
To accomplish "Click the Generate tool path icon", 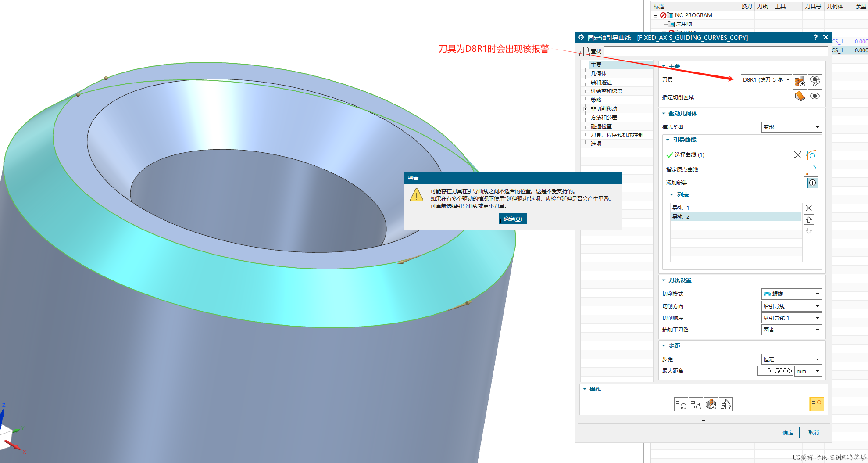I will [x=681, y=404].
